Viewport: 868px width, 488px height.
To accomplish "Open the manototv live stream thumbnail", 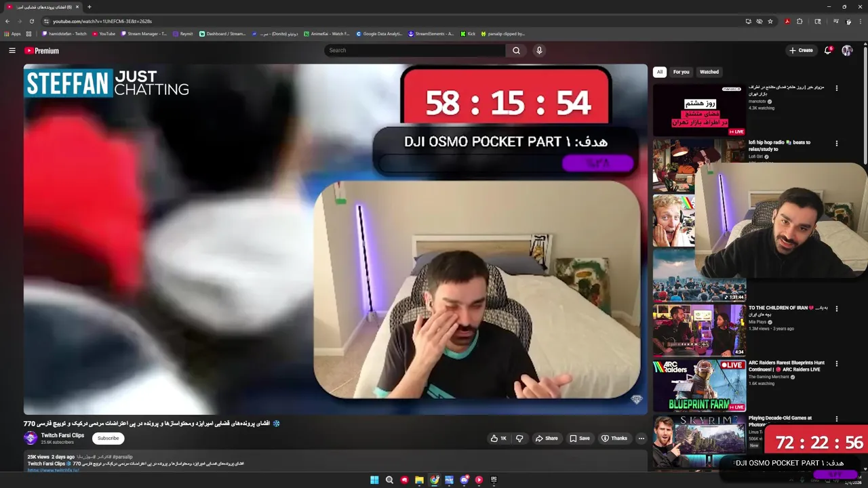I will click(699, 110).
